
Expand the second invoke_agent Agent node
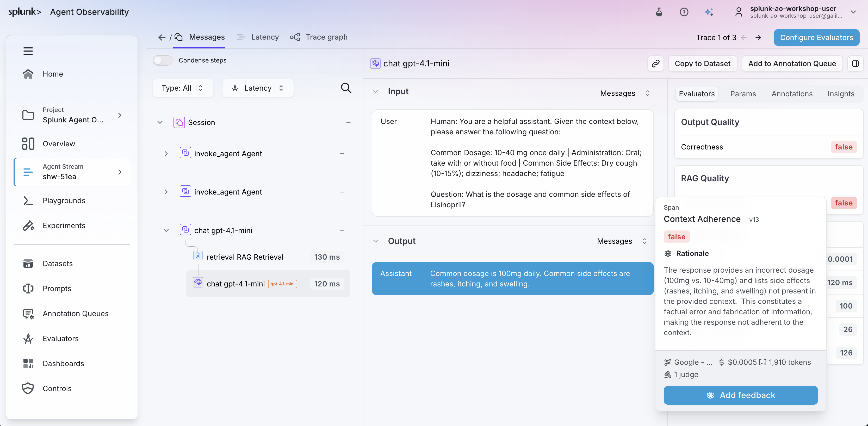tap(166, 192)
